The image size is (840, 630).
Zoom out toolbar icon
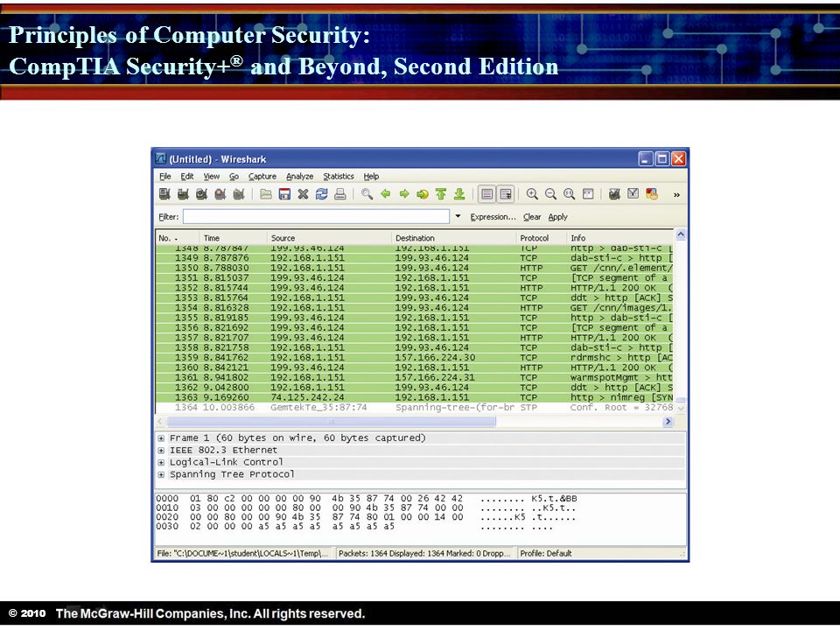point(550,194)
